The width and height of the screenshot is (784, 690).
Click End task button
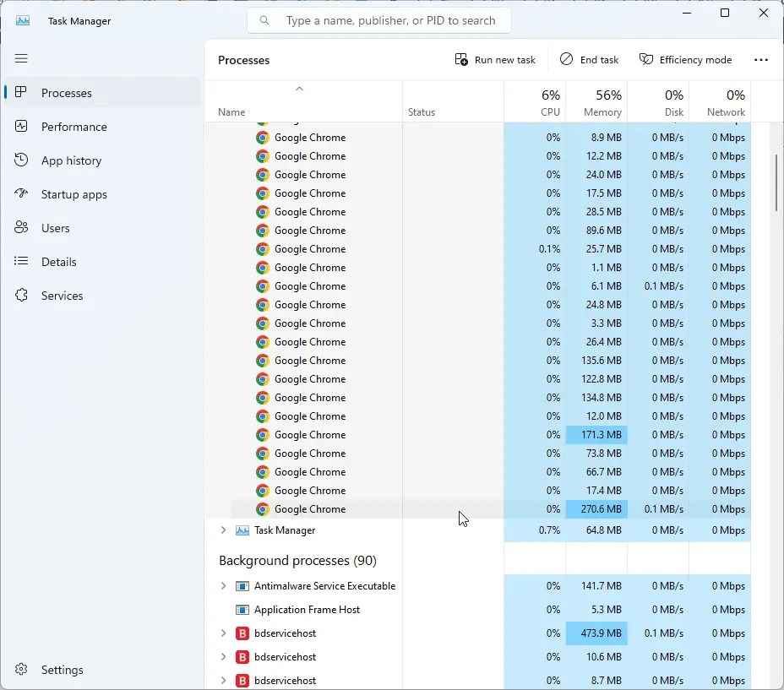(589, 60)
